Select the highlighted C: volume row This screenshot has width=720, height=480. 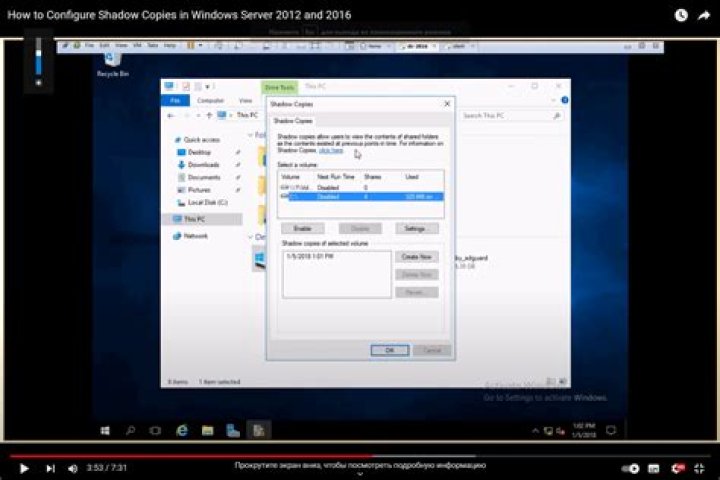[x=360, y=197]
